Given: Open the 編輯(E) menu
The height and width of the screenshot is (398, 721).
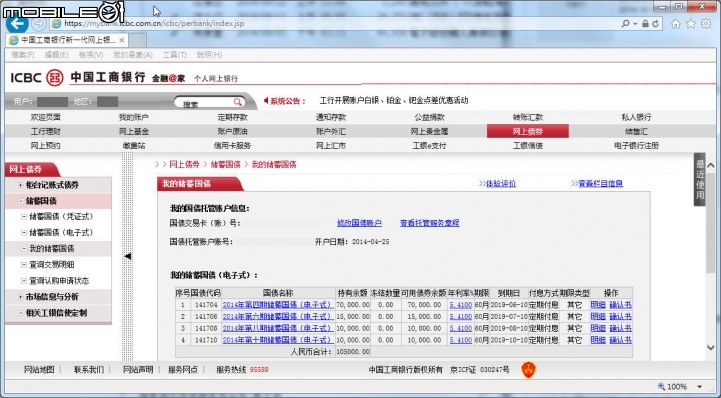Looking at the screenshot, I should [x=57, y=55].
